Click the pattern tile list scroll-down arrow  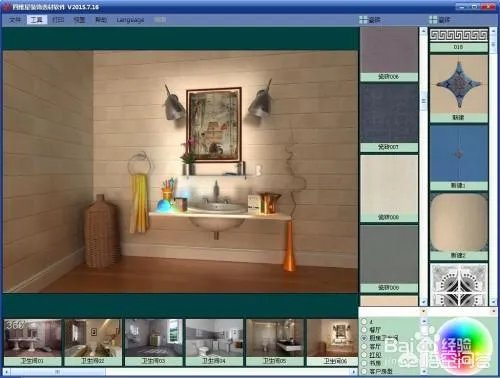point(494,302)
